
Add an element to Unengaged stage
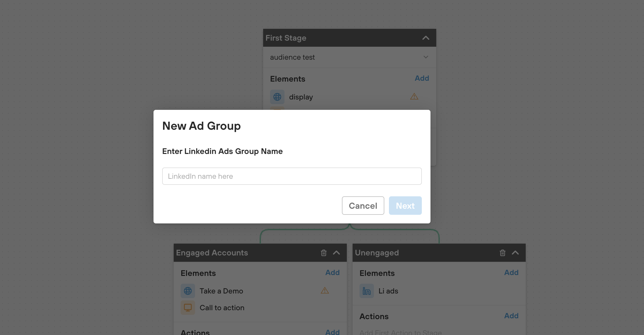[511, 272]
